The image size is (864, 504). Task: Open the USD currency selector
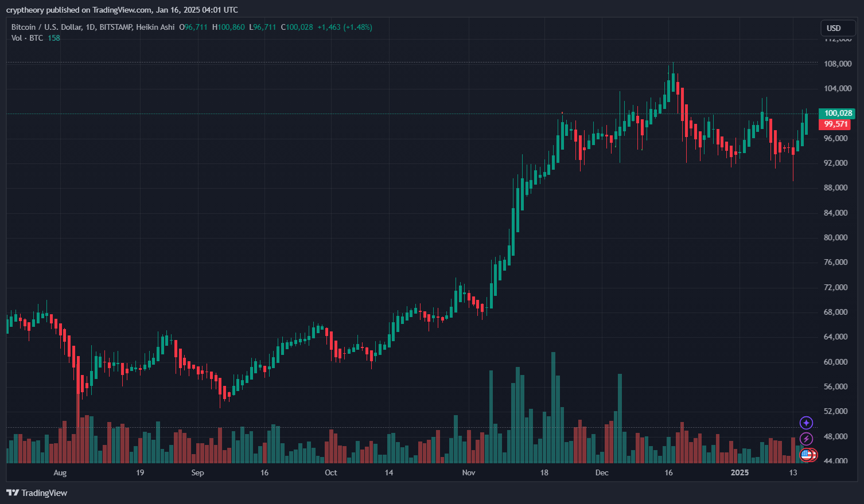point(838,28)
